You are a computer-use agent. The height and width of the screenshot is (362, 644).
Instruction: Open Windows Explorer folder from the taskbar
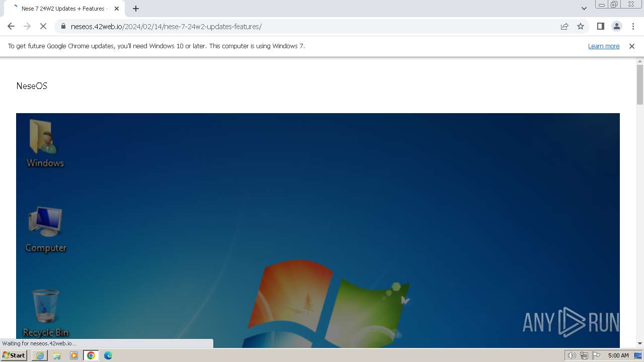[x=57, y=355]
